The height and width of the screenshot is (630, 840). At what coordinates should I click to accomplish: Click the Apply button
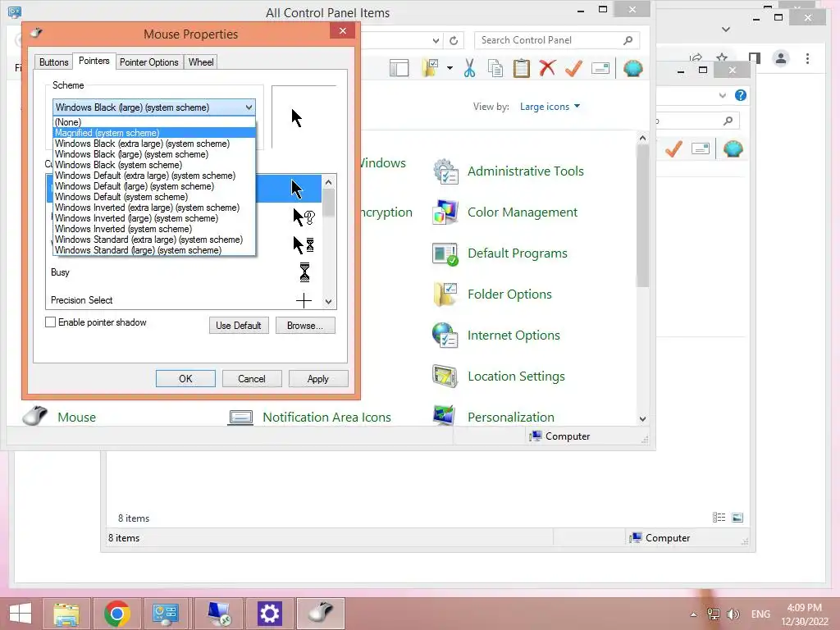[x=318, y=379]
